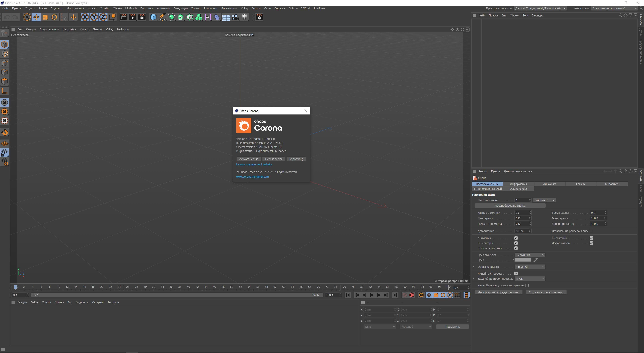
Task: Toggle the Линейный процесс checkbox
Action: (516, 273)
